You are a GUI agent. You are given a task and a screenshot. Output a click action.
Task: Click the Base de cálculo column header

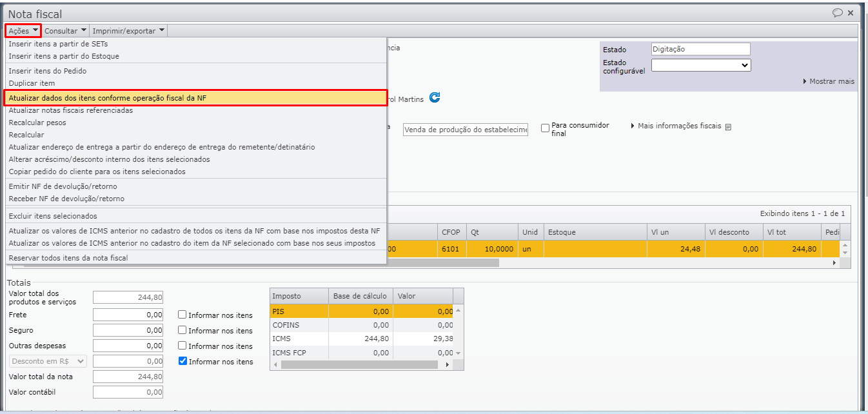coord(360,296)
